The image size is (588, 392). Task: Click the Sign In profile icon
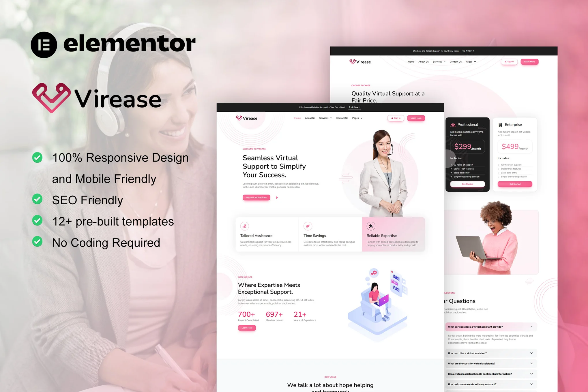(x=390, y=118)
